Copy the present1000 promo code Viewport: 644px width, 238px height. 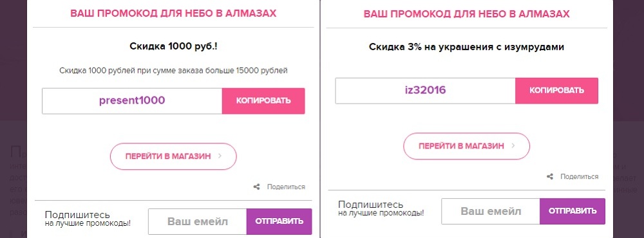263,100
